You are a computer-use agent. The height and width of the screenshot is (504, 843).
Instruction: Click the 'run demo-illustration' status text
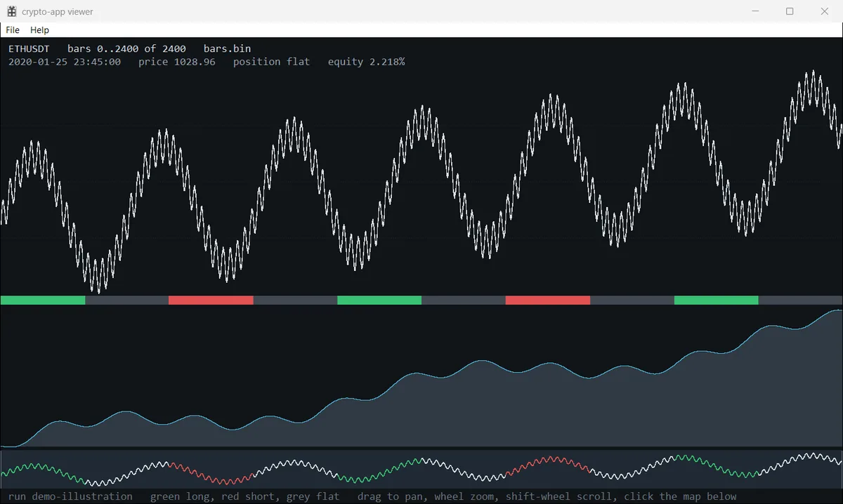(70, 496)
